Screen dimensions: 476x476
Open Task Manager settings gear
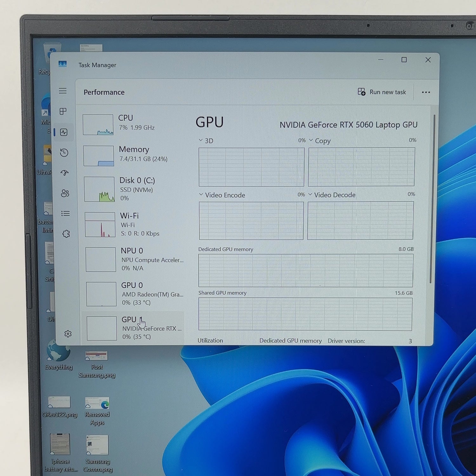(x=68, y=334)
